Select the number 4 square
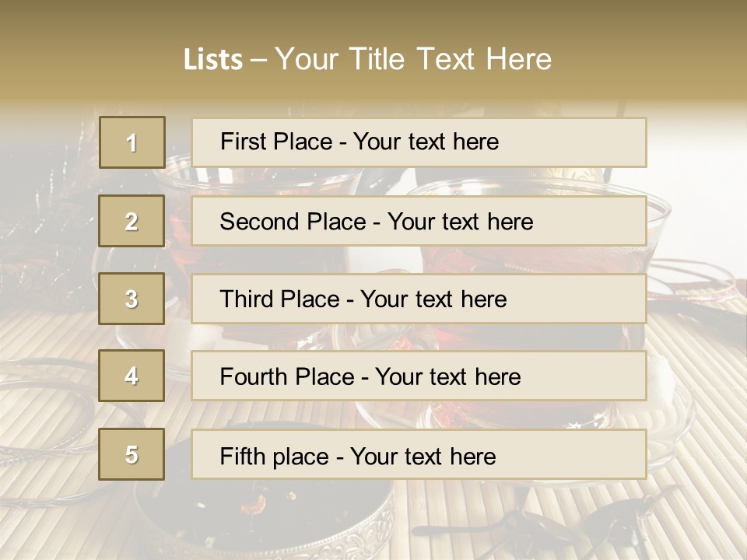747x560 pixels. [x=132, y=376]
